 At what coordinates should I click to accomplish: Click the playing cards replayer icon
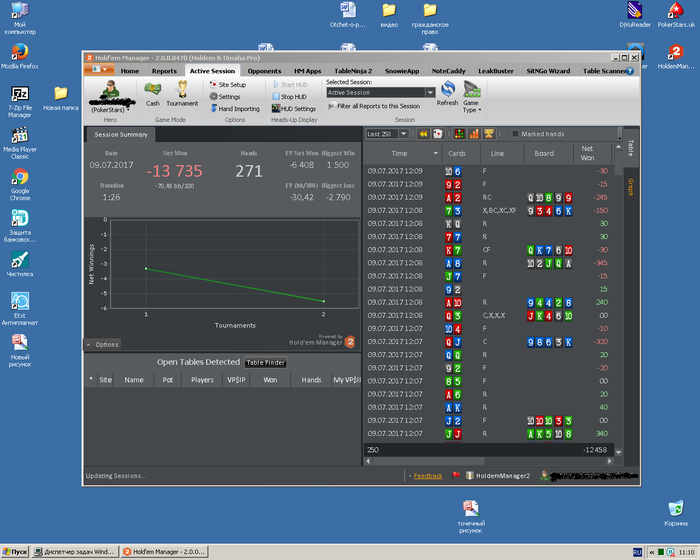438,134
